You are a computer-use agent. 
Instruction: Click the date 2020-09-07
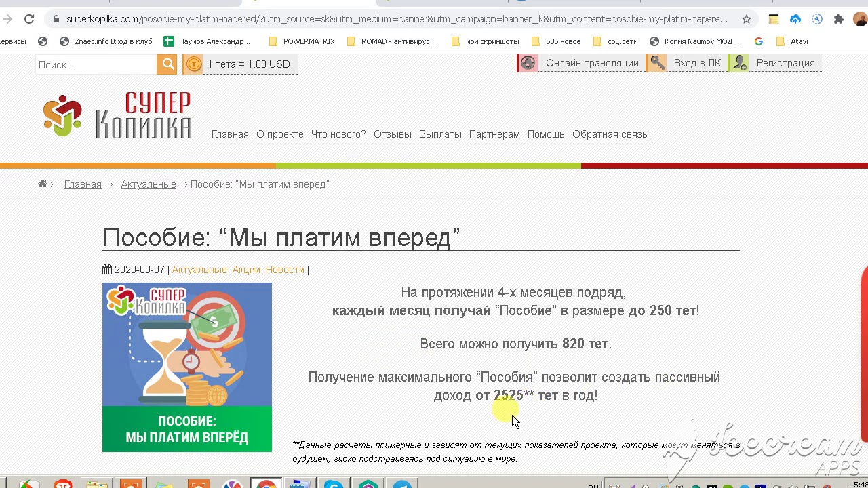[x=140, y=270]
